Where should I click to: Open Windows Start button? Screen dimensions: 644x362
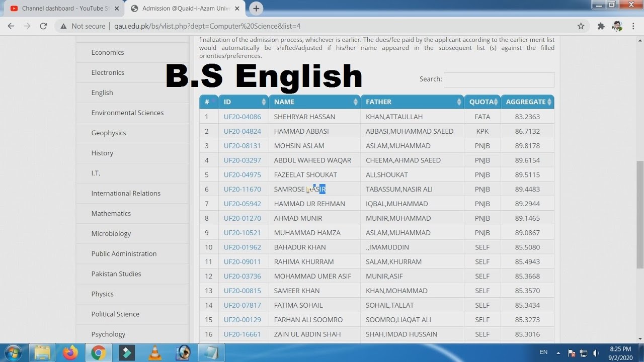(14, 353)
